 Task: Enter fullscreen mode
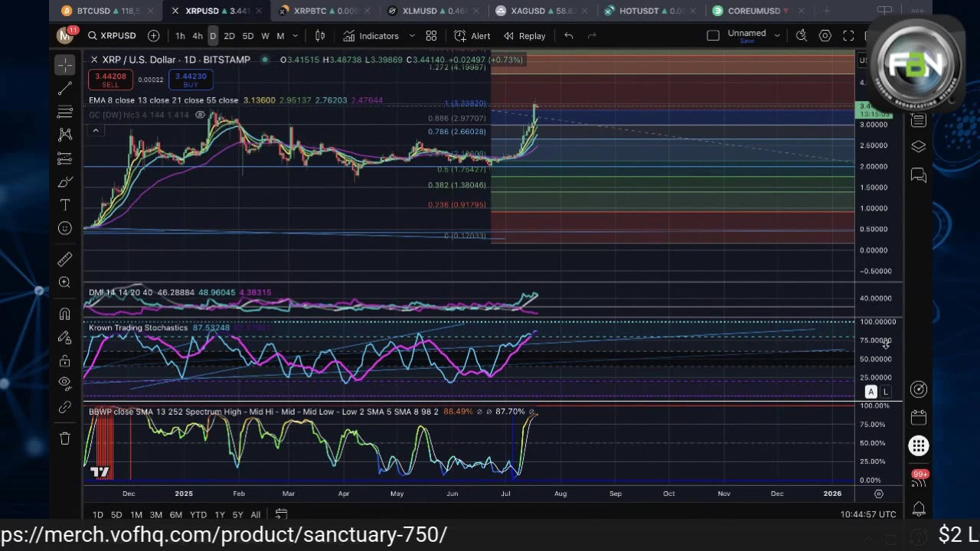[x=848, y=36]
